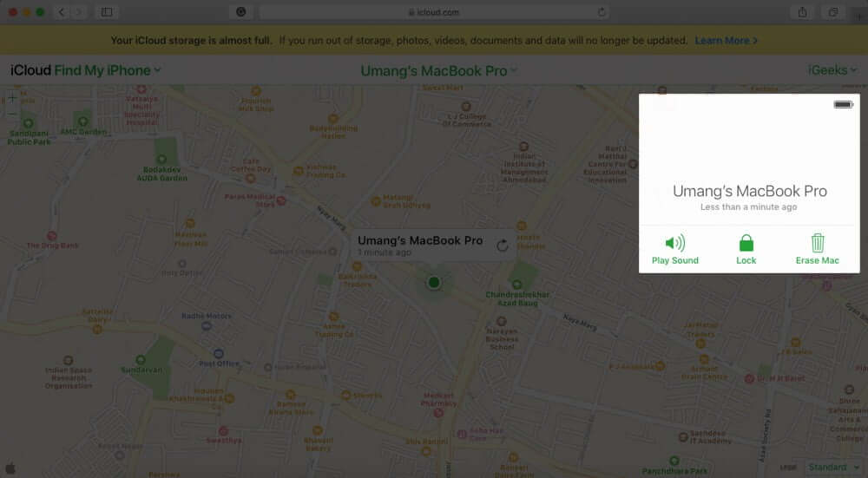Change map type from Standard
The height and width of the screenshot is (478, 868).
click(833, 468)
